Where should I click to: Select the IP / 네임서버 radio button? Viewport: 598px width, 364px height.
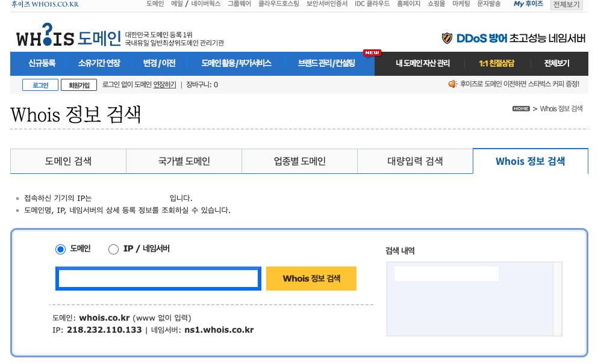[x=113, y=249]
